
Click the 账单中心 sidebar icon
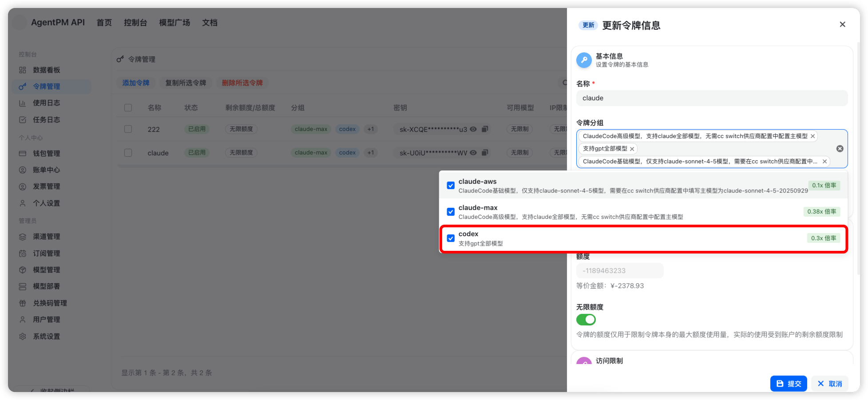coord(22,170)
